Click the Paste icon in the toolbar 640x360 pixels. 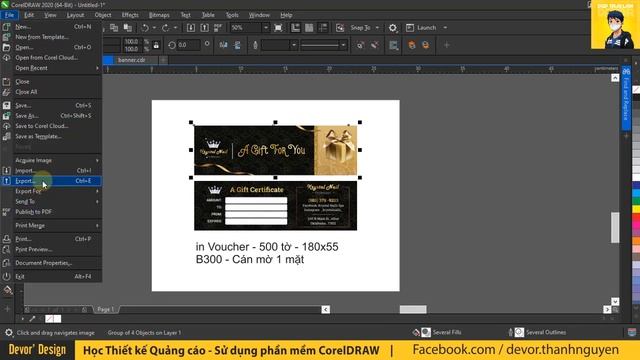coord(128,28)
